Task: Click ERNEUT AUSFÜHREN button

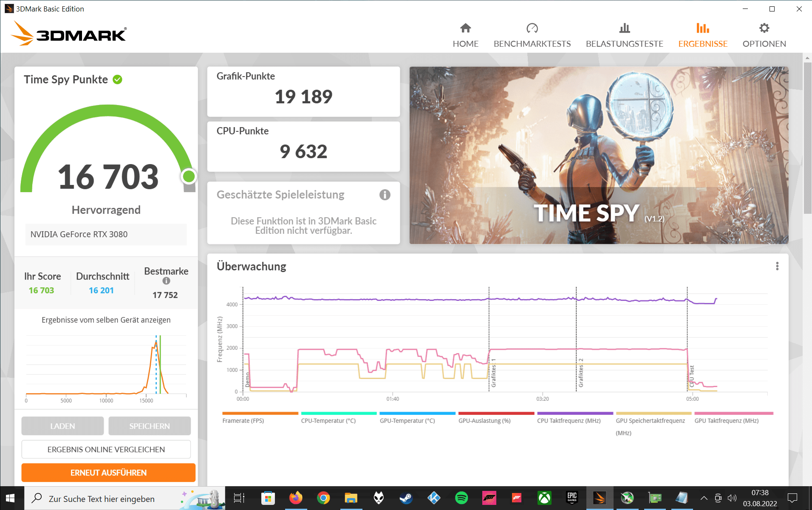Action: tap(108, 473)
